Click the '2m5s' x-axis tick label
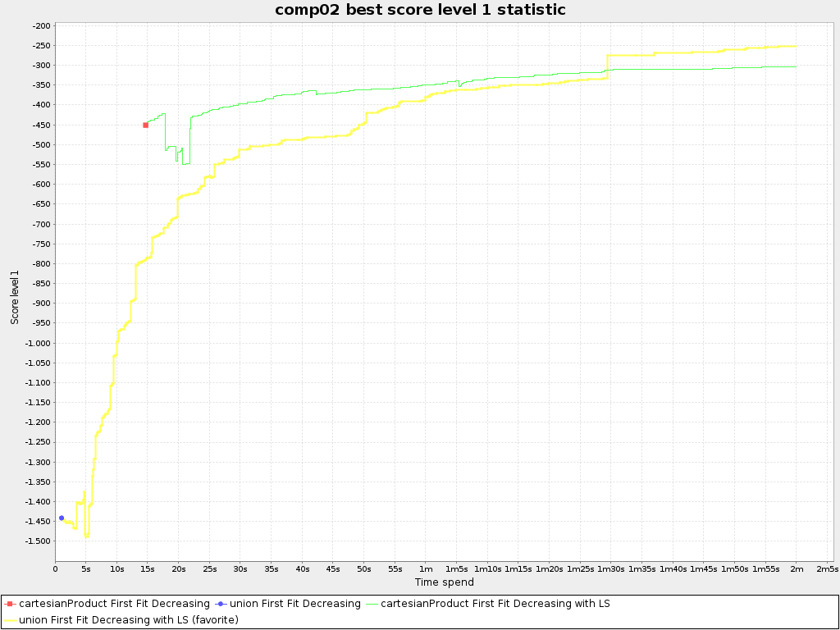840x630 pixels. tap(827, 569)
